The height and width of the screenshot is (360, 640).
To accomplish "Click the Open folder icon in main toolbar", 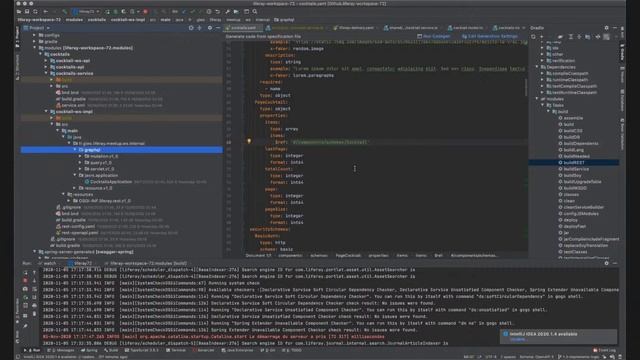I will click(19, 11).
